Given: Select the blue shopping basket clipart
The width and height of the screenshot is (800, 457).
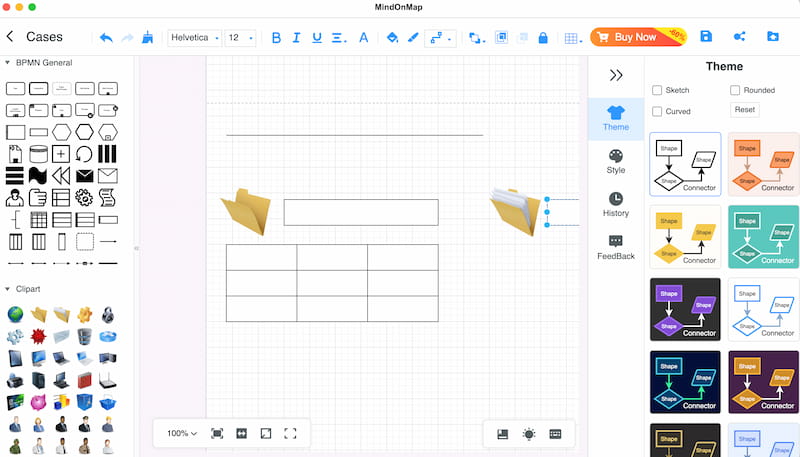Looking at the screenshot, I should click(108, 402).
